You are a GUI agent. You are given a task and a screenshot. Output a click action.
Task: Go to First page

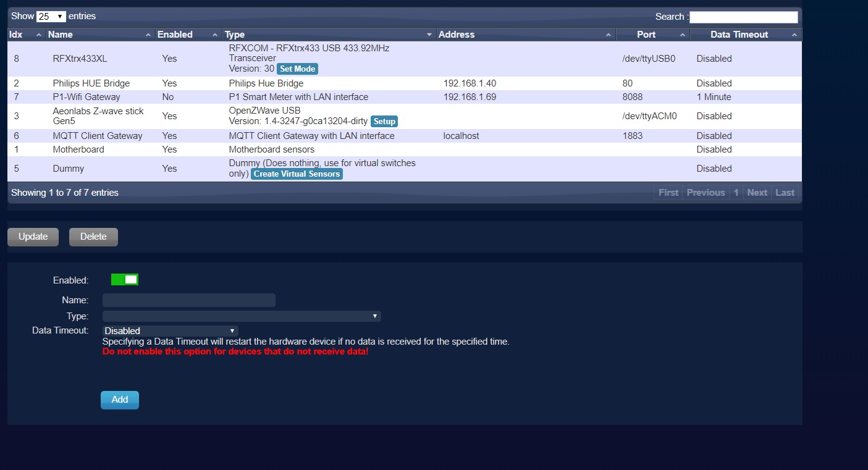point(668,193)
